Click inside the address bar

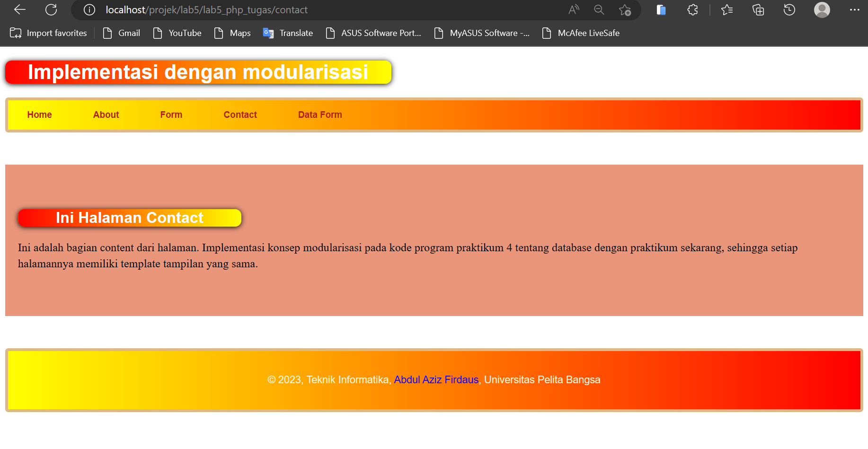331,9
